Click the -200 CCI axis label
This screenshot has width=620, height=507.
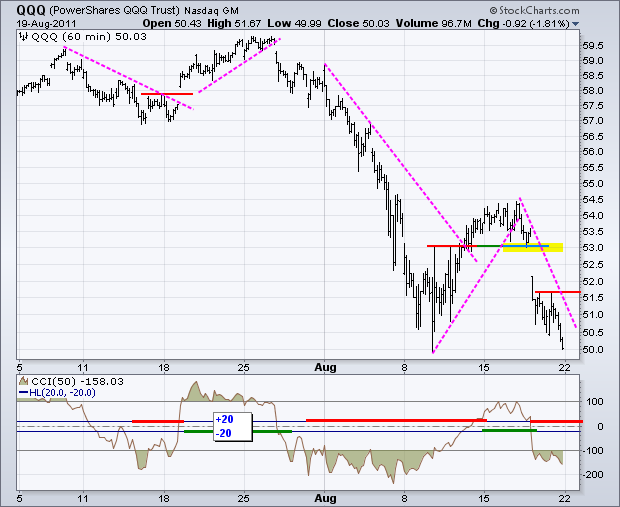click(x=592, y=474)
